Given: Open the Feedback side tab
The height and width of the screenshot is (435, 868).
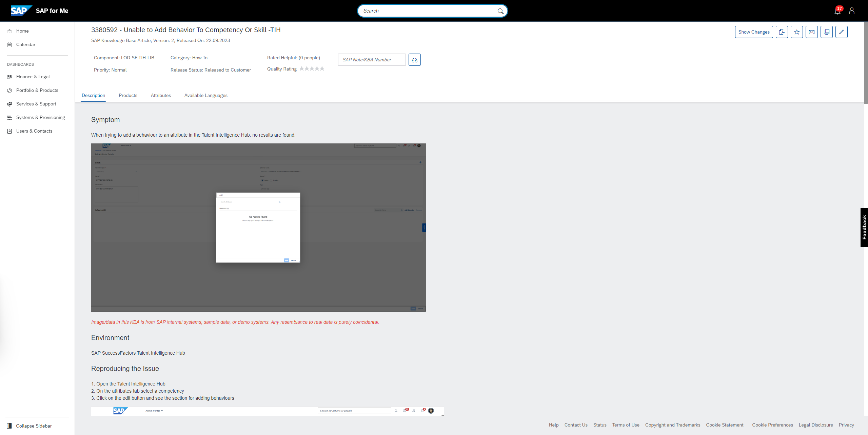Looking at the screenshot, I should (864, 227).
